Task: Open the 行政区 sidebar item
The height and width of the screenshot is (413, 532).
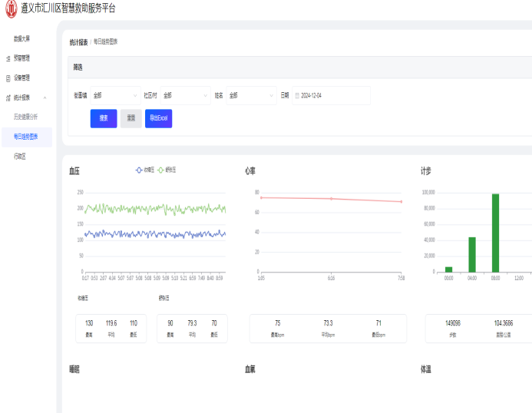Action: 20,157
